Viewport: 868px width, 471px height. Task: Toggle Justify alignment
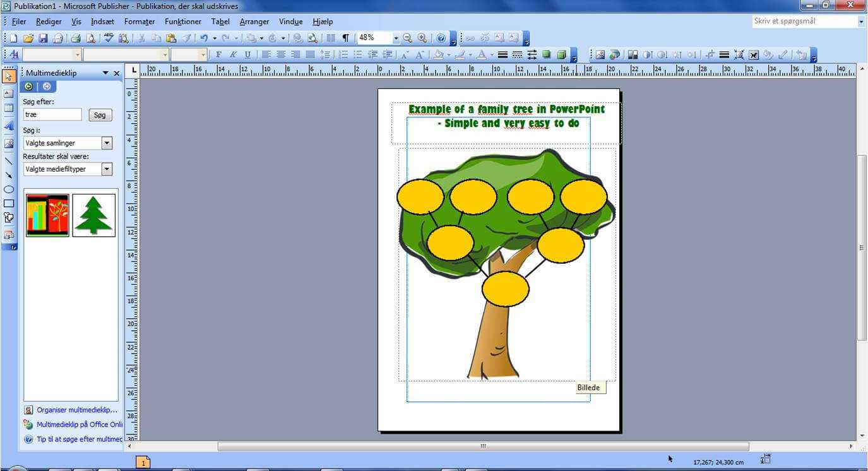310,55
